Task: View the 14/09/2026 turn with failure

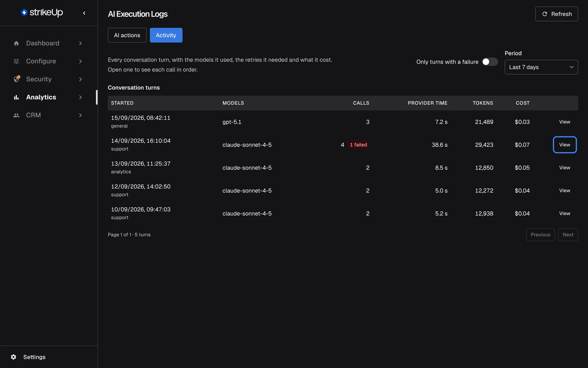Action: click(x=564, y=145)
